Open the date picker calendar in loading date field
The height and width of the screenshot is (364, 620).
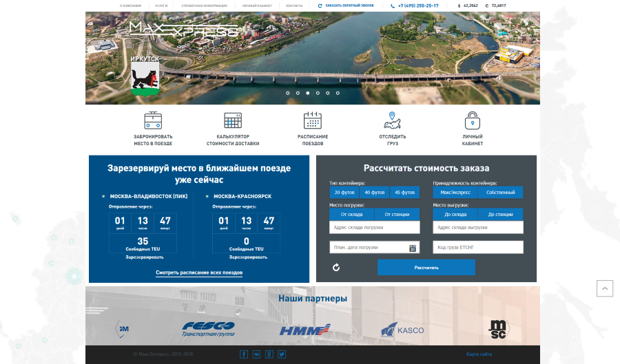413,248
